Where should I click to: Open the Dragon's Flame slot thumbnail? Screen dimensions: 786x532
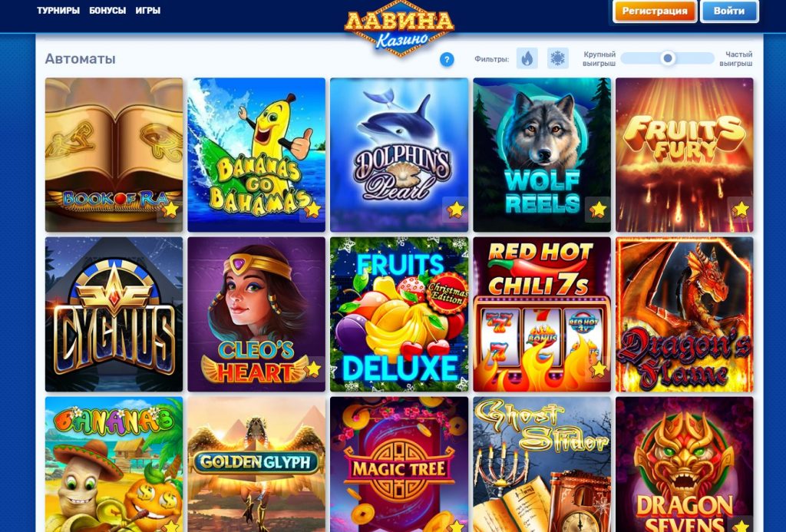[684, 315]
